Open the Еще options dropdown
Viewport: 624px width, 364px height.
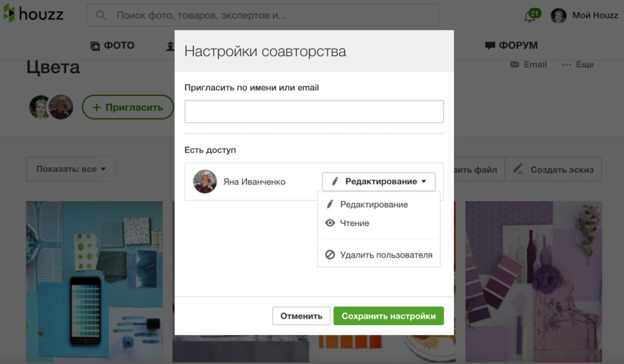tap(577, 64)
